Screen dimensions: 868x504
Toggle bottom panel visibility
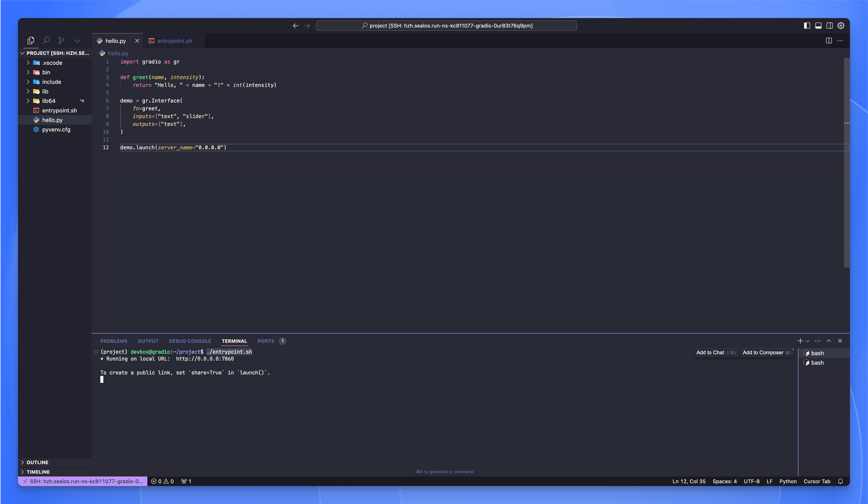pos(818,26)
